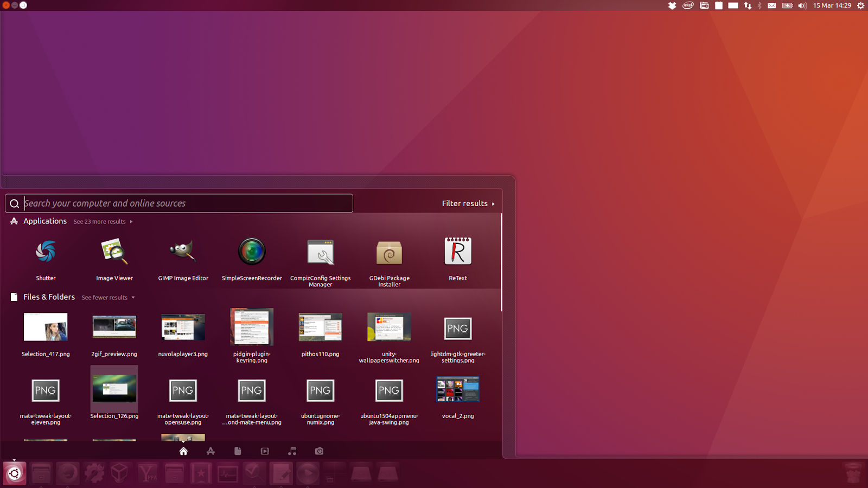Screen dimensions: 868x488
Task: Open Firefox from the launcher
Action: point(67,473)
